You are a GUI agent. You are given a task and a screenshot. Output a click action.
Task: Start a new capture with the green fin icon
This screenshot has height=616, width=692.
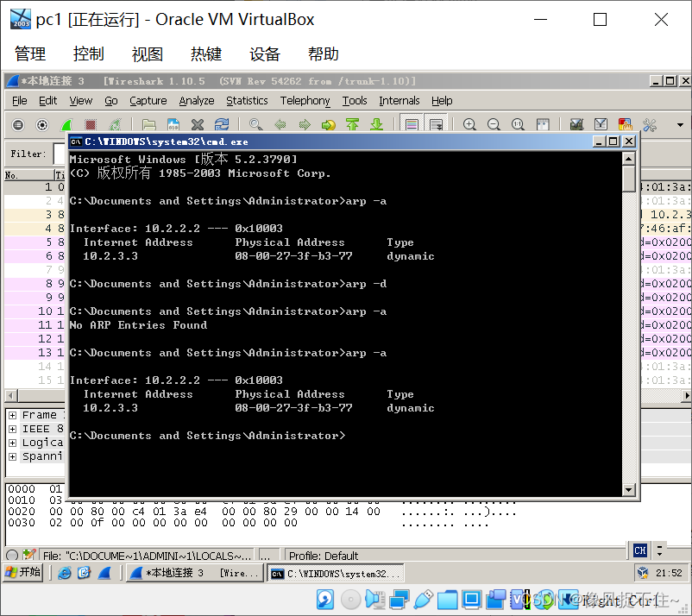[x=66, y=125]
